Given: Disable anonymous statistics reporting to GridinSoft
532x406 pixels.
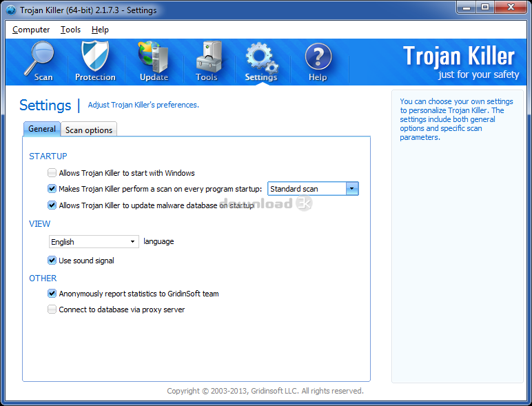Looking at the screenshot, I should point(52,293).
